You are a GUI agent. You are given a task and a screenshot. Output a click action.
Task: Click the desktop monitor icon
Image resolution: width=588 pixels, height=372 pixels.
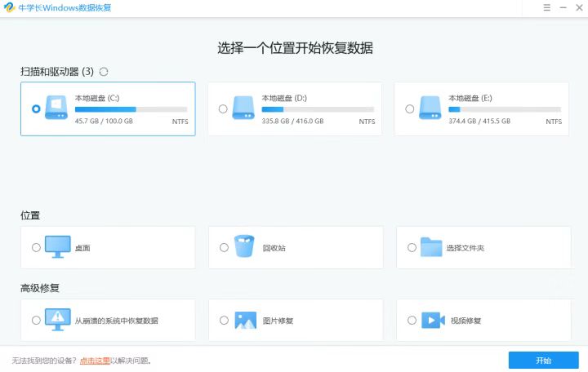pos(57,247)
